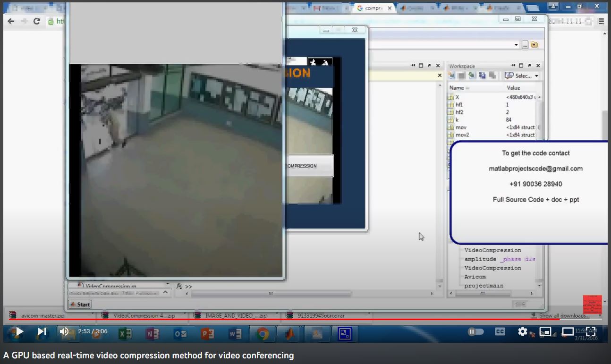
Task: Click the browse for folder ellipsis button
Action: (525, 45)
